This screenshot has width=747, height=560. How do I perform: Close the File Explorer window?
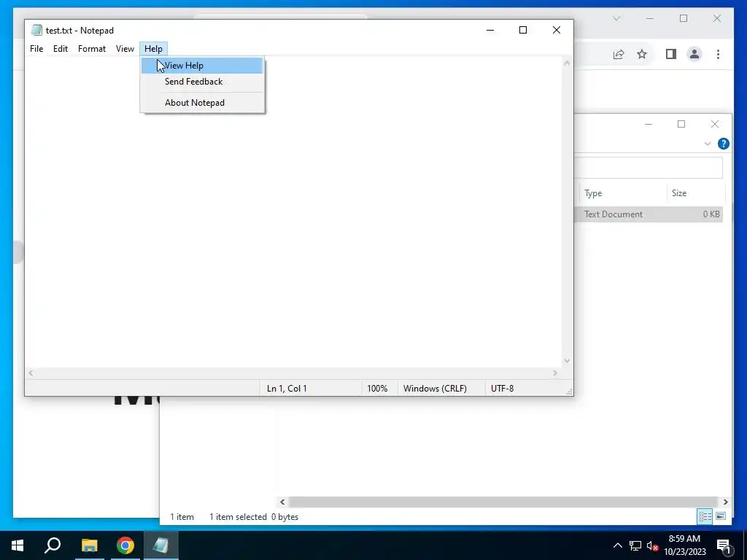pos(715,124)
